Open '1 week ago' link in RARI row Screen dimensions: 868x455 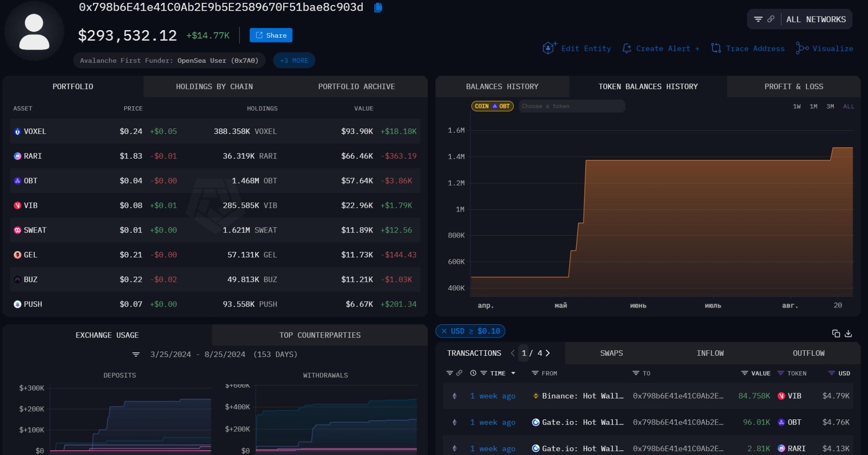click(493, 449)
